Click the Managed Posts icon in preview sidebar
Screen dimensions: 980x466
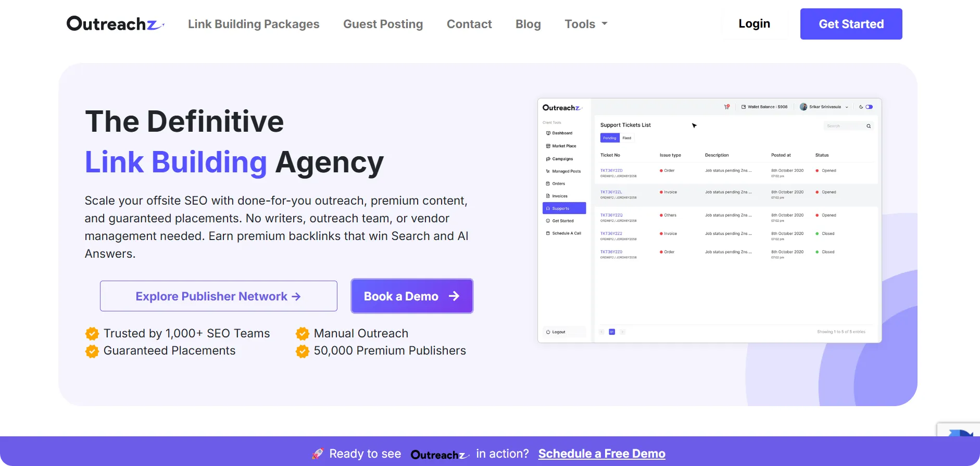pos(548,171)
